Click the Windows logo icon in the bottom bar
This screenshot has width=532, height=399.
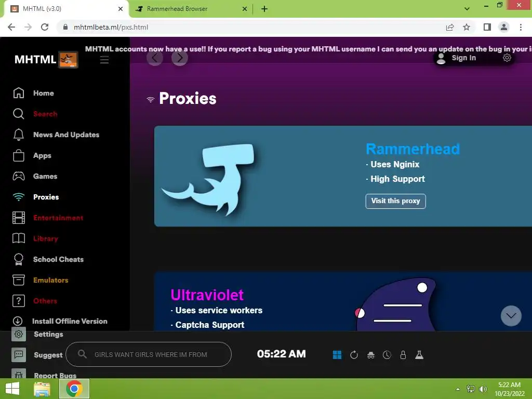(x=337, y=355)
